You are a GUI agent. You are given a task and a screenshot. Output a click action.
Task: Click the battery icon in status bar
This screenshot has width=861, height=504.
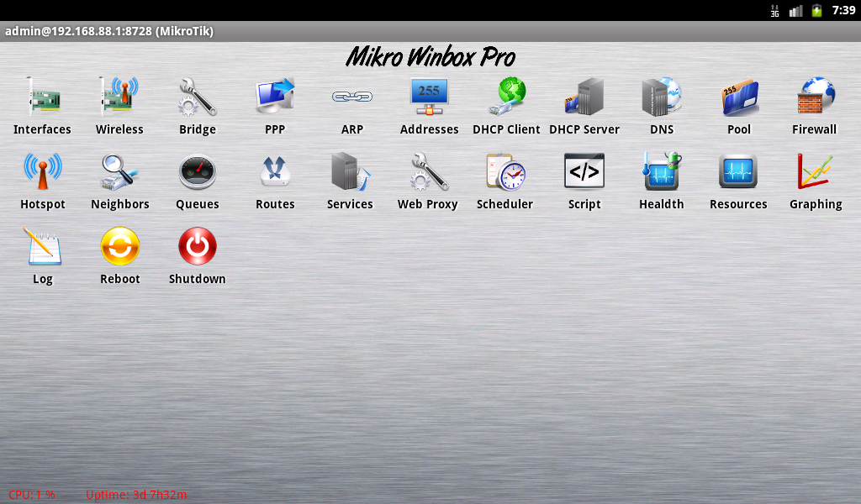click(x=816, y=10)
